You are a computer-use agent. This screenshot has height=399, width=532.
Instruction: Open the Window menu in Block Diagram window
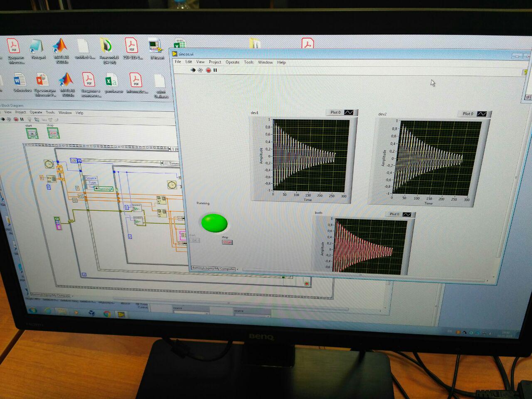coord(65,113)
